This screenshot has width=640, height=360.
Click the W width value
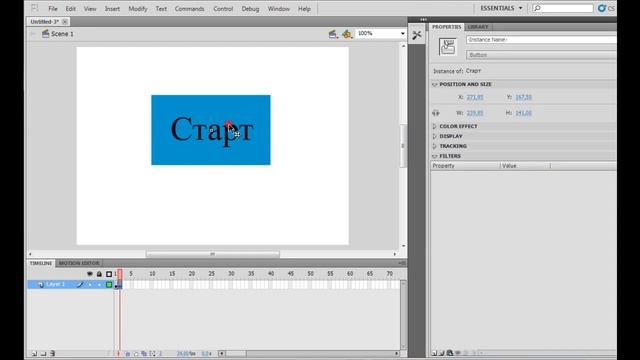[475, 113]
